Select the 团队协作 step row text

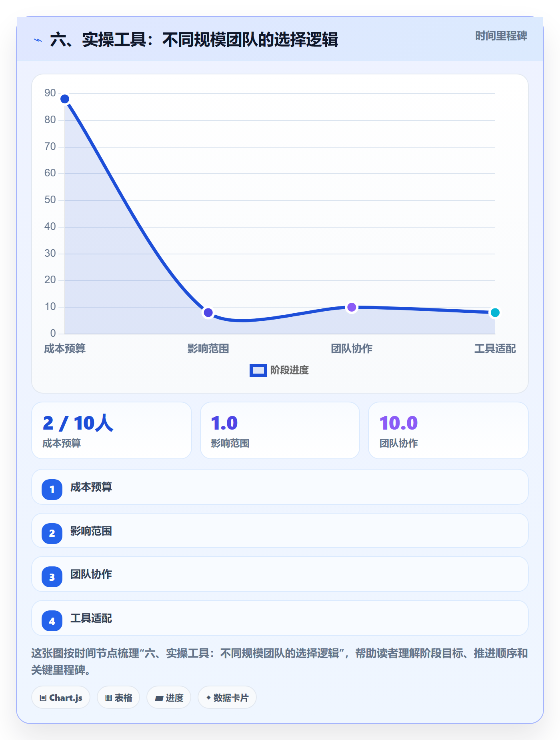(91, 574)
